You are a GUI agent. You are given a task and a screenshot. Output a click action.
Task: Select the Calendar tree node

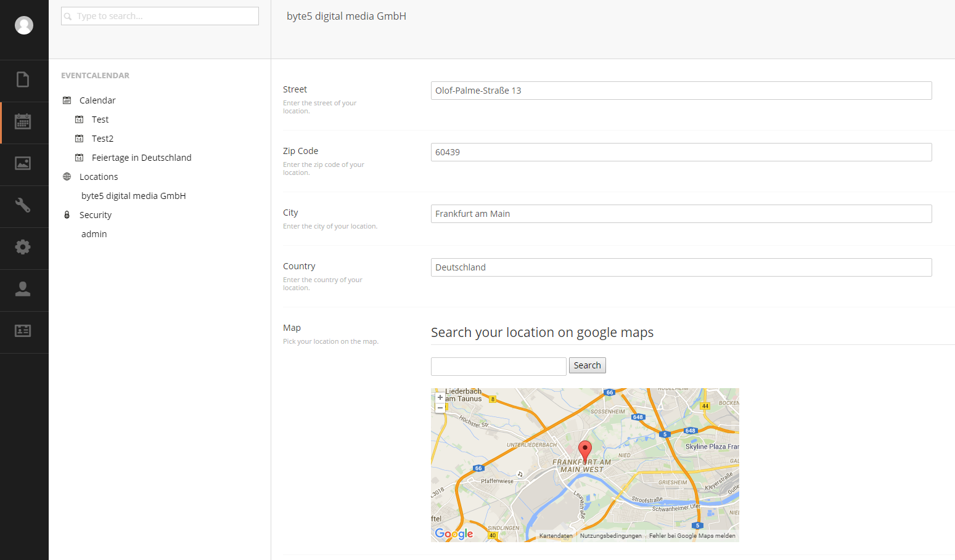(x=97, y=100)
